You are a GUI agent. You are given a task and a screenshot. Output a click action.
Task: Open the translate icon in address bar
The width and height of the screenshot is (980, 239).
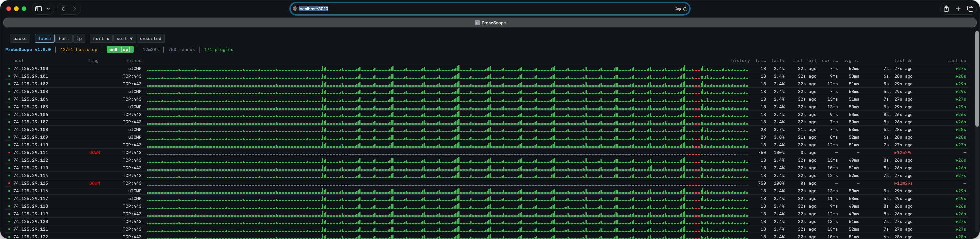point(678,9)
